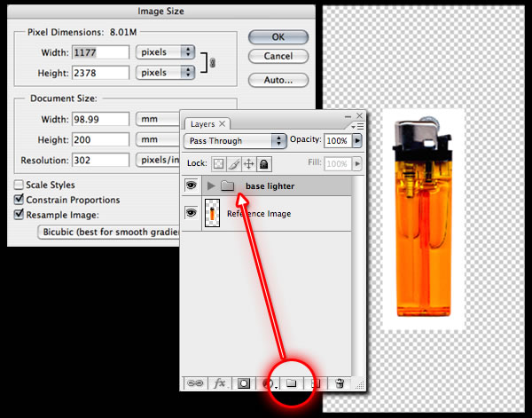Create a new group folder
Image resolution: width=532 pixels, height=418 pixels.
[x=291, y=383]
